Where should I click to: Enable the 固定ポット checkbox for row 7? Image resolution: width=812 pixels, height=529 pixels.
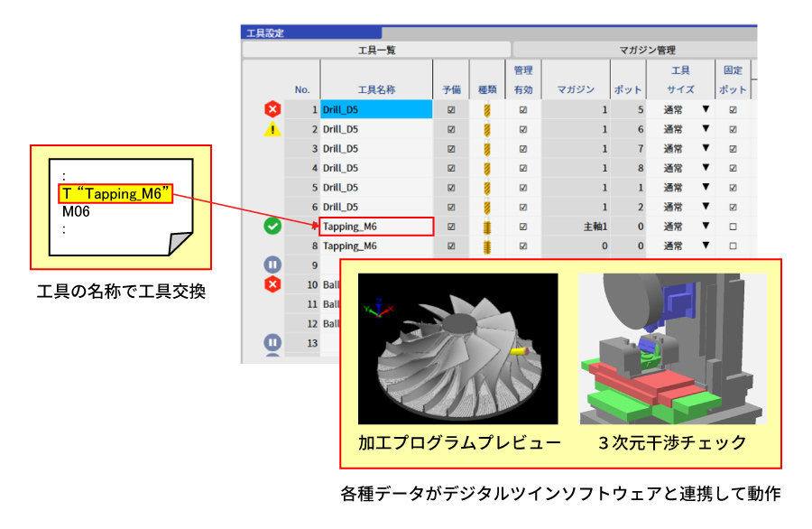[x=733, y=227]
